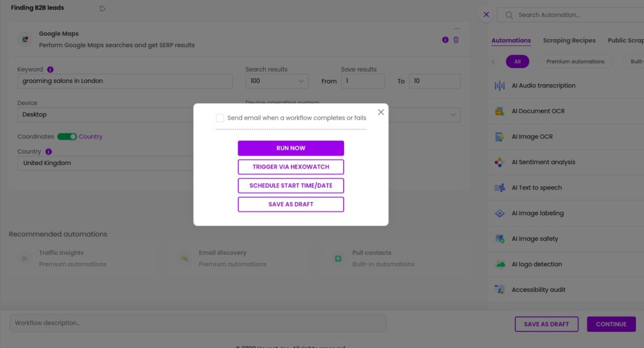Select the Accessibility audit label
The width and height of the screenshot is (644, 348).
coord(538,289)
